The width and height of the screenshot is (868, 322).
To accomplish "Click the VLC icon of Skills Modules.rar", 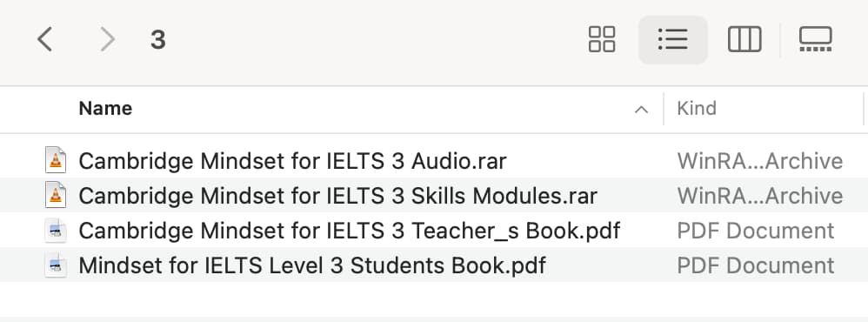I will 56,195.
